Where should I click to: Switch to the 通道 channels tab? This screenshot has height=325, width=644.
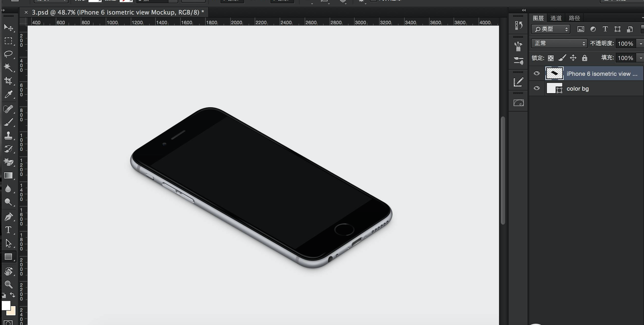pyautogui.click(x=556, y=18)
